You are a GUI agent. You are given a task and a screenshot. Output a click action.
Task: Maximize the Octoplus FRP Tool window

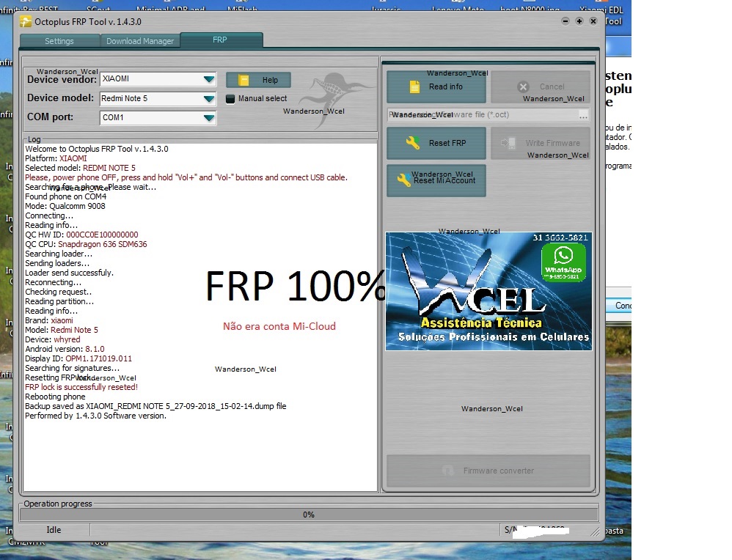[x=579, y=21]
